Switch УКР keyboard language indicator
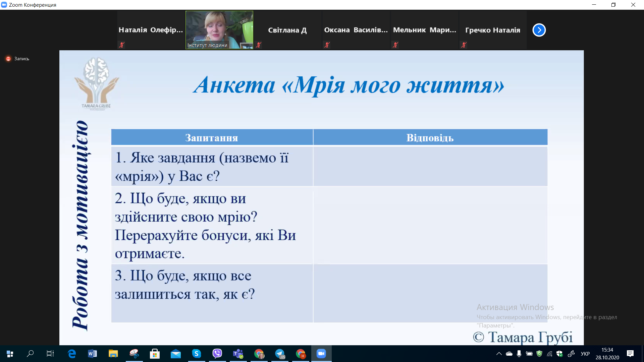Image resolution: width=644 pixels, height=362 pixels. click(585, 354)
